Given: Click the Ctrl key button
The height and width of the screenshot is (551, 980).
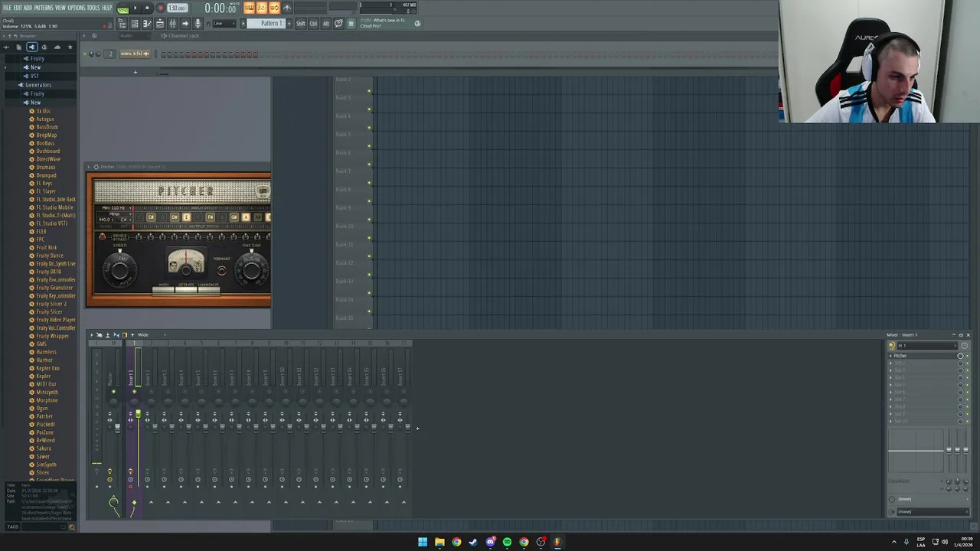Looking at the screenshot, I should click(x=313, y=24).
